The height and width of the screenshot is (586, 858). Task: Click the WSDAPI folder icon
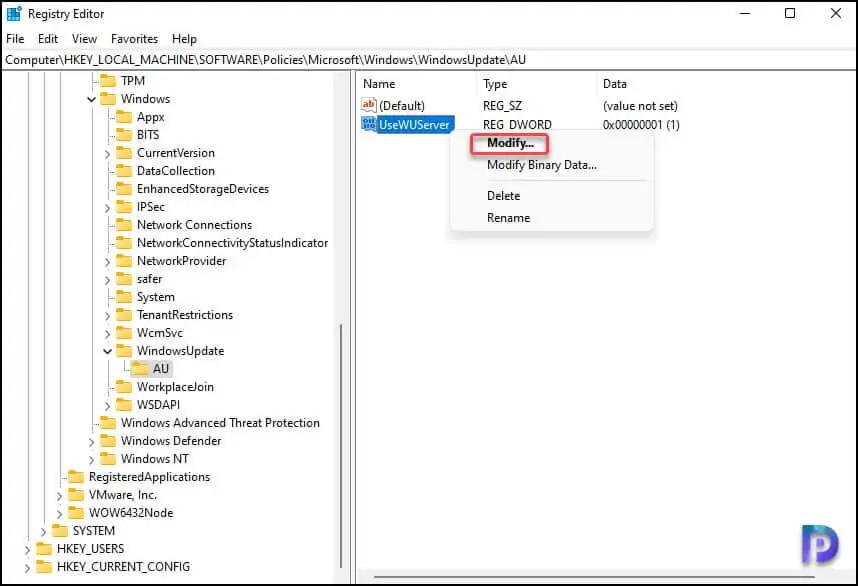[x=124, y=405]
